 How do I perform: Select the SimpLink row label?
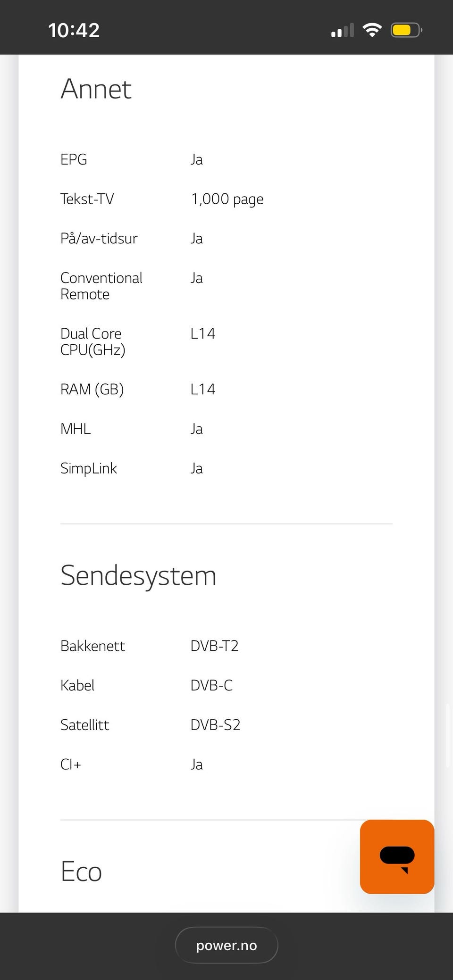click(x=89, y=468)
